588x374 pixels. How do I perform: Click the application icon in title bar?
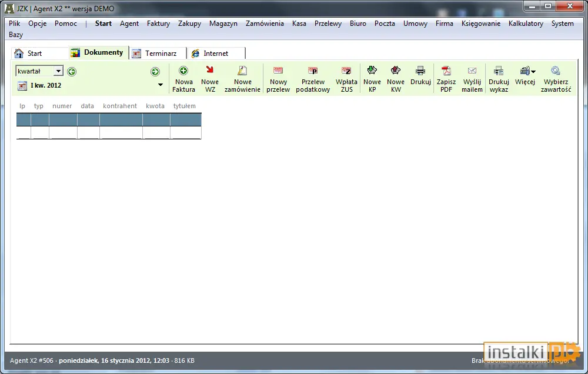pos(9,8)
